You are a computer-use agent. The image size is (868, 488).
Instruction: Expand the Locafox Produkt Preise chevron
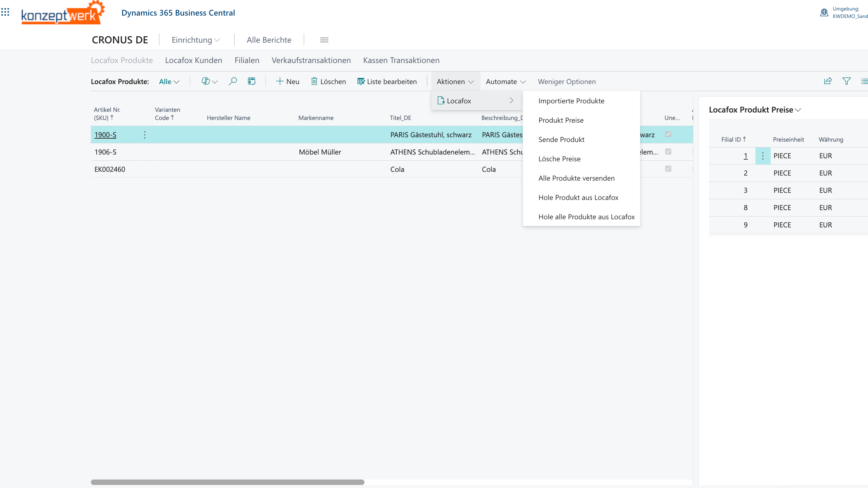[798, 110]
